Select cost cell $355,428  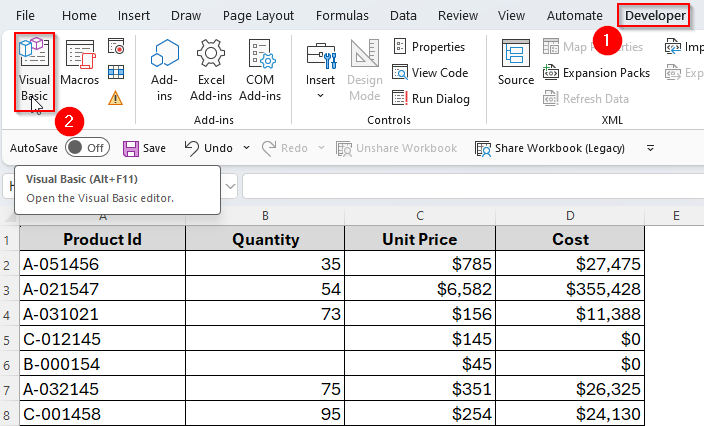[570, 289]
